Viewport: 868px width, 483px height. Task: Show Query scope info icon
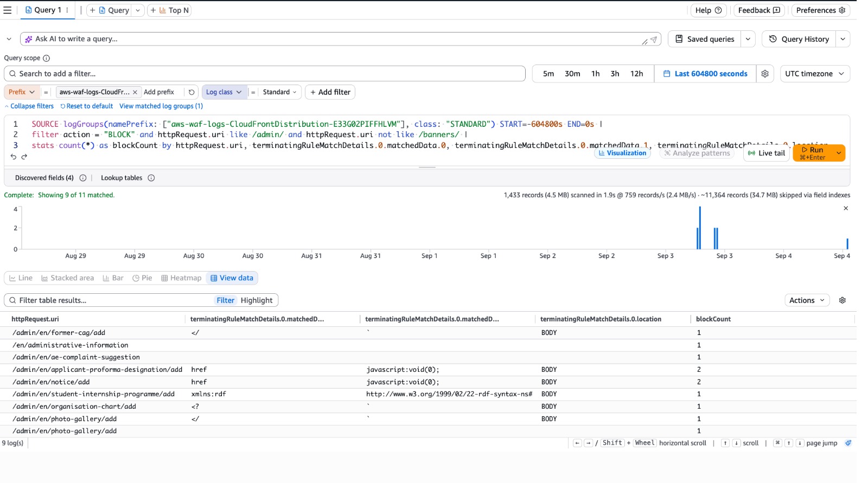[46, 59]
